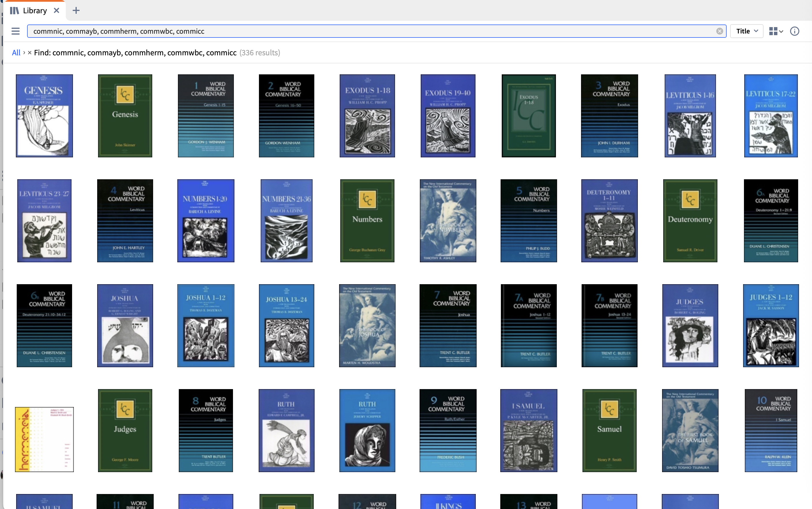Open Word Biblical Commentary volume 5 Numbers

[x=529, y=221]
